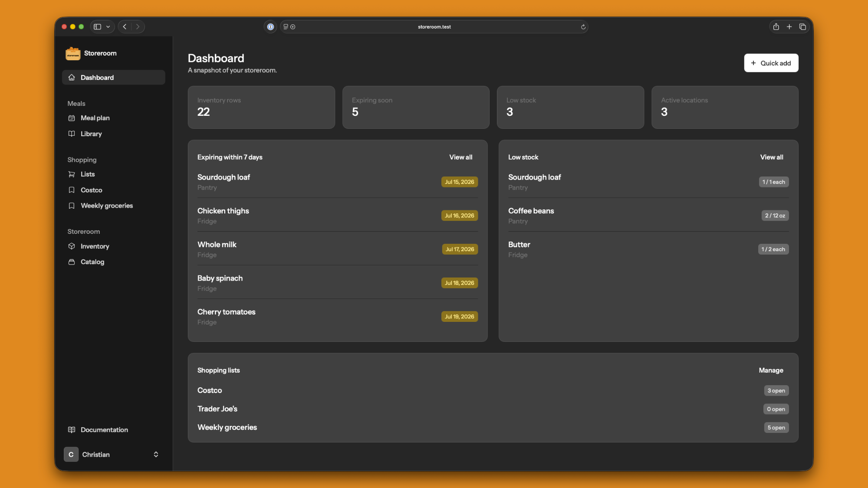Open the Catalog page
This screenshot has height=488, width=868.
tap(114, 262)
